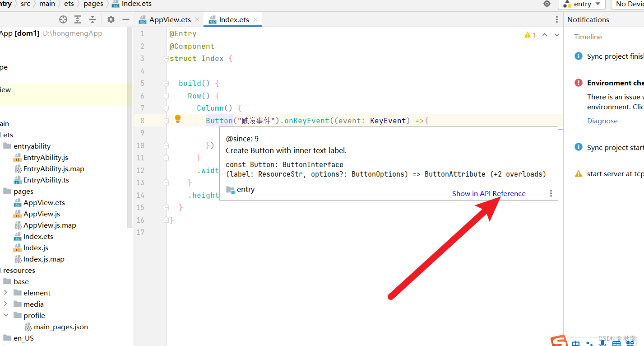644x346 pixels.
Task: Click the Collapse All icon in project panel
Action: [93, 19]
